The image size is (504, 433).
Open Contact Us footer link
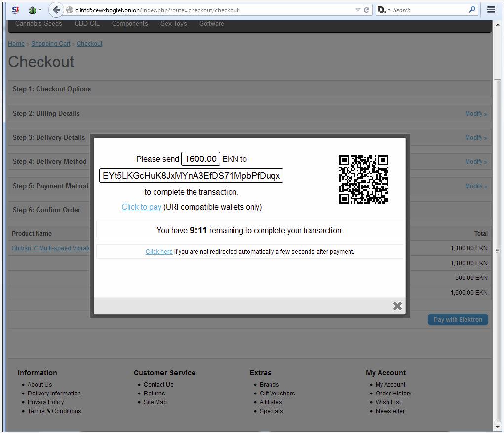point(158,385)
